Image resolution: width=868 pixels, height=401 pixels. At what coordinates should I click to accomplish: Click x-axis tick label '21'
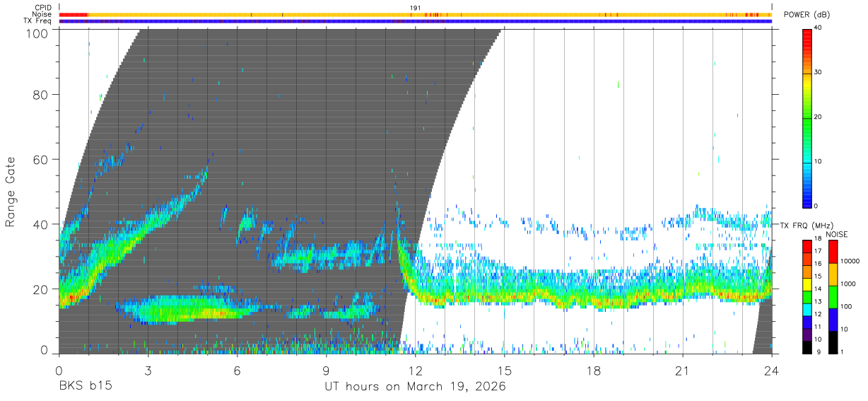[682, 371]
